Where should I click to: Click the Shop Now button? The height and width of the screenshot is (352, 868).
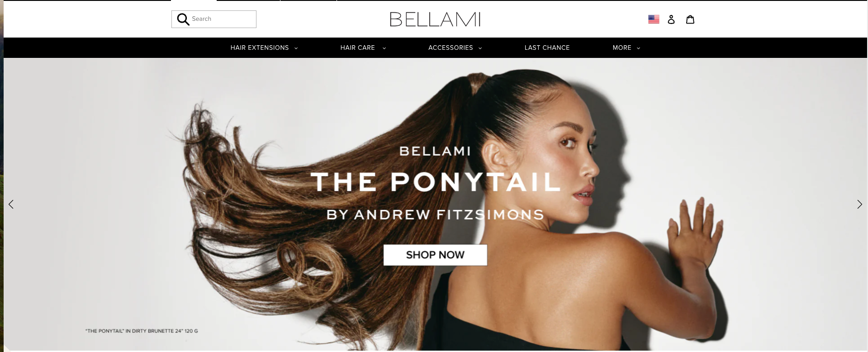(x=435, y=255)
